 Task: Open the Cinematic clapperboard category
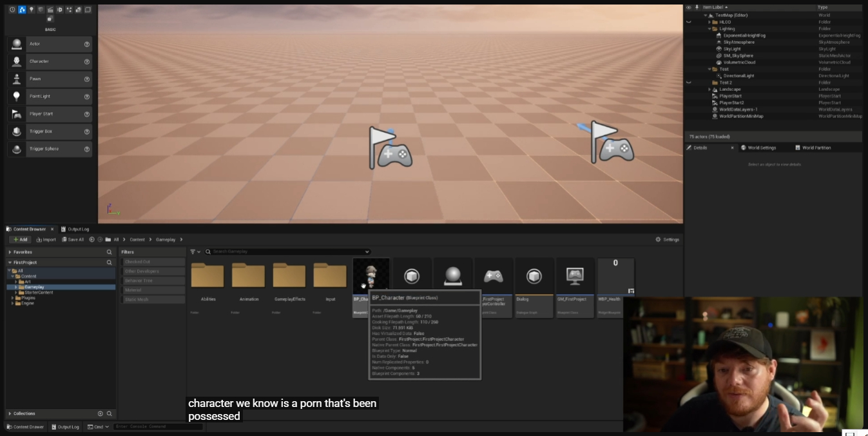pos(50,10)
